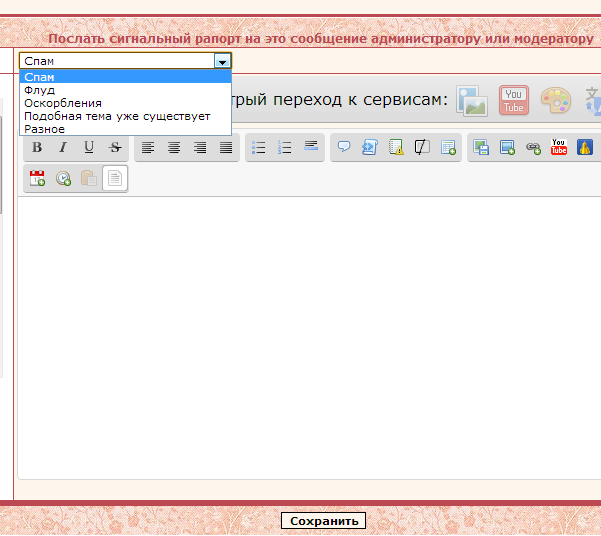
Task: Click the blue icon after YouTube in toolbar
Action: (585, 147)
